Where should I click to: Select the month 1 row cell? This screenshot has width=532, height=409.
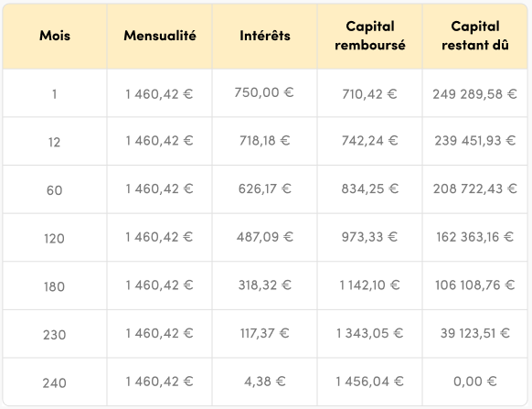pyautogui.click(x=55, y=94)
